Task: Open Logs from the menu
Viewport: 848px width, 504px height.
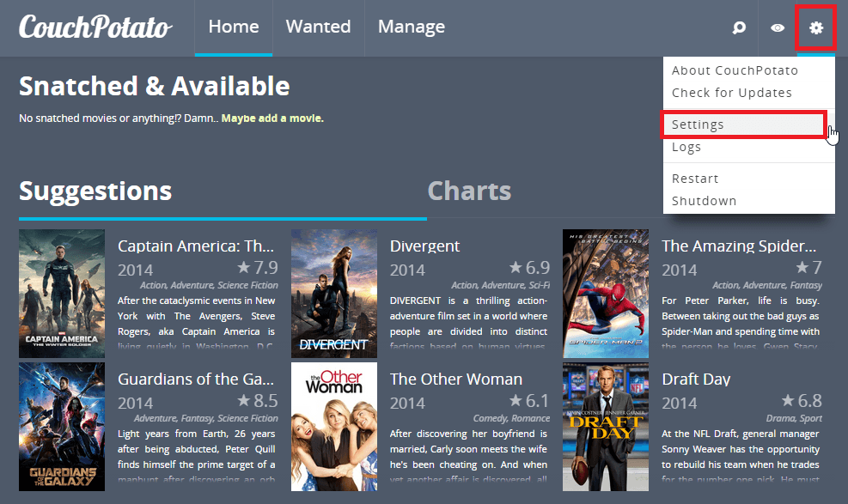Action: point(686,147)
